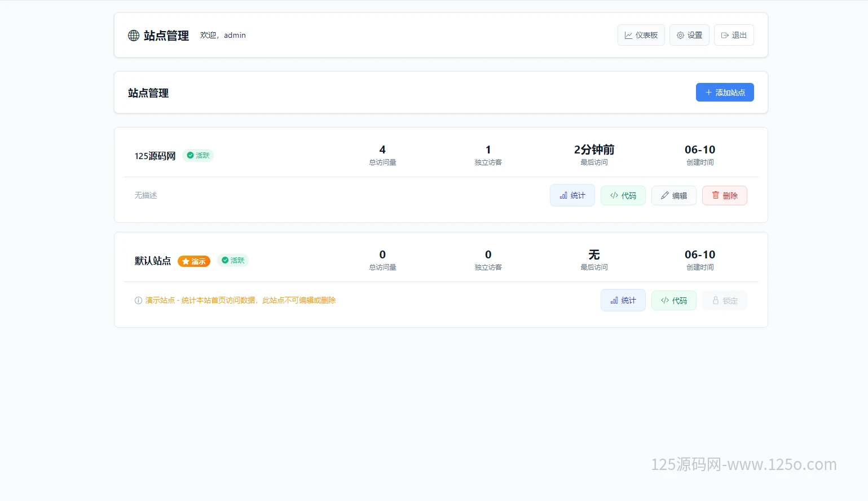Click the 2分钟前 last visit value

click(x=594, y=150)
